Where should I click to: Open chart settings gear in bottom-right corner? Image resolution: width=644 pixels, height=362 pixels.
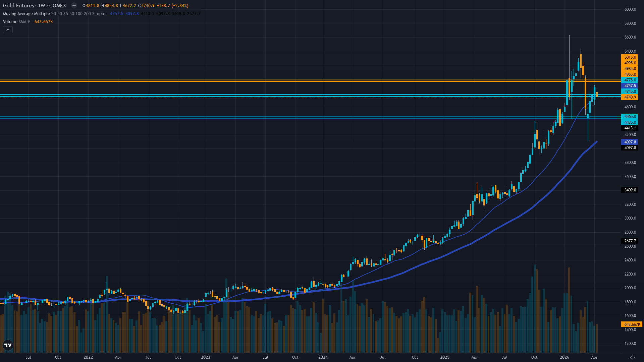coord(633,357)
